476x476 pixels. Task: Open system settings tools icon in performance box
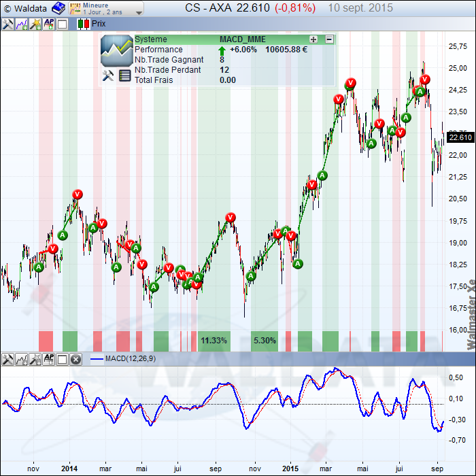[x=108, y=75]
